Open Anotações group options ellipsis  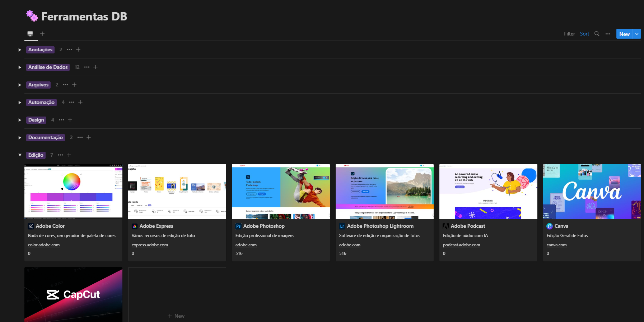click(x=70, y=49)
